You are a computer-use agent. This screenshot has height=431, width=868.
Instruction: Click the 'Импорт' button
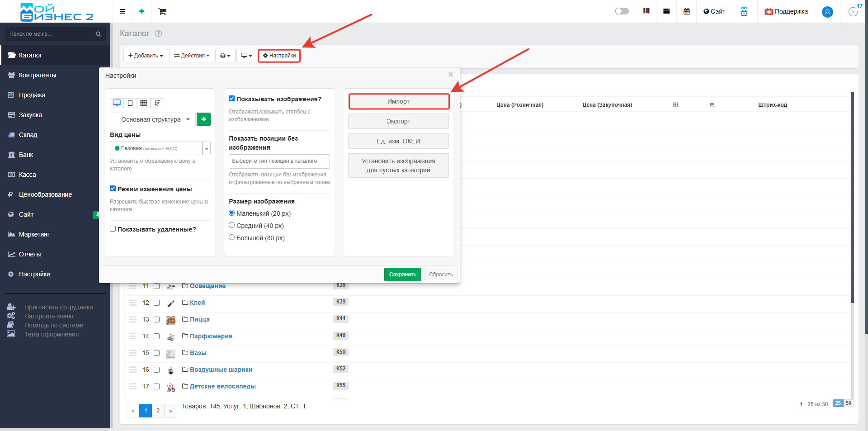pyautogui.click(x=398, y=101)
